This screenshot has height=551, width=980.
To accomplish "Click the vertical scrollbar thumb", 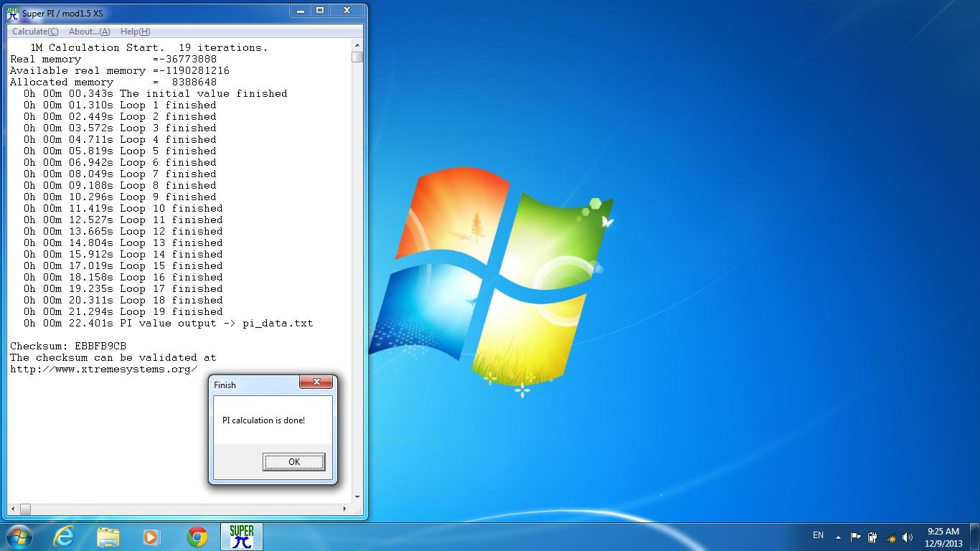I will coord(357,57).
